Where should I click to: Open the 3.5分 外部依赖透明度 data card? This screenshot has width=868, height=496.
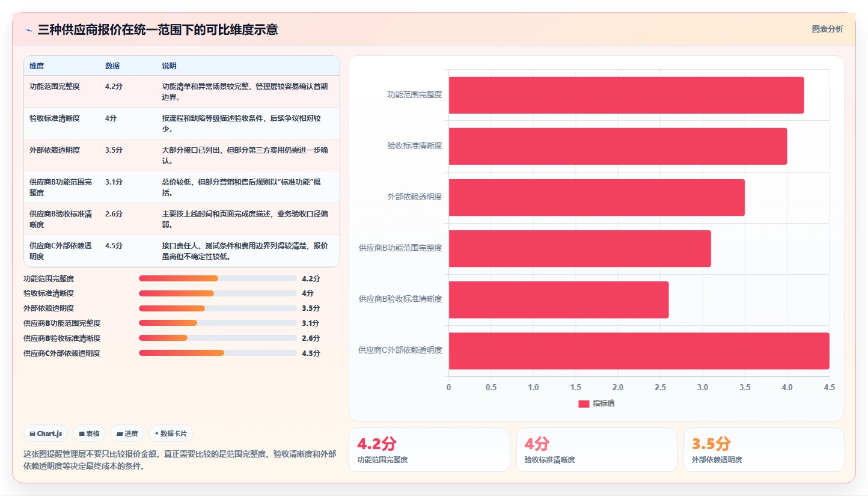[763, 450]
